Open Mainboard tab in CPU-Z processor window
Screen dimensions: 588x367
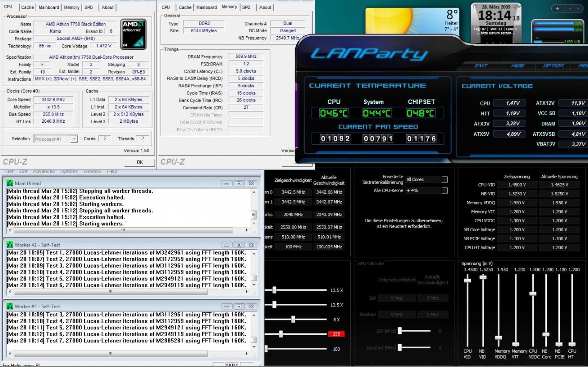coord(49,7)
